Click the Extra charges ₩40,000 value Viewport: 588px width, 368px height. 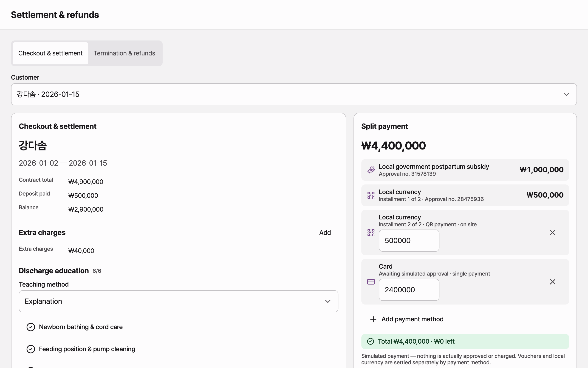(x=81, y=251)
